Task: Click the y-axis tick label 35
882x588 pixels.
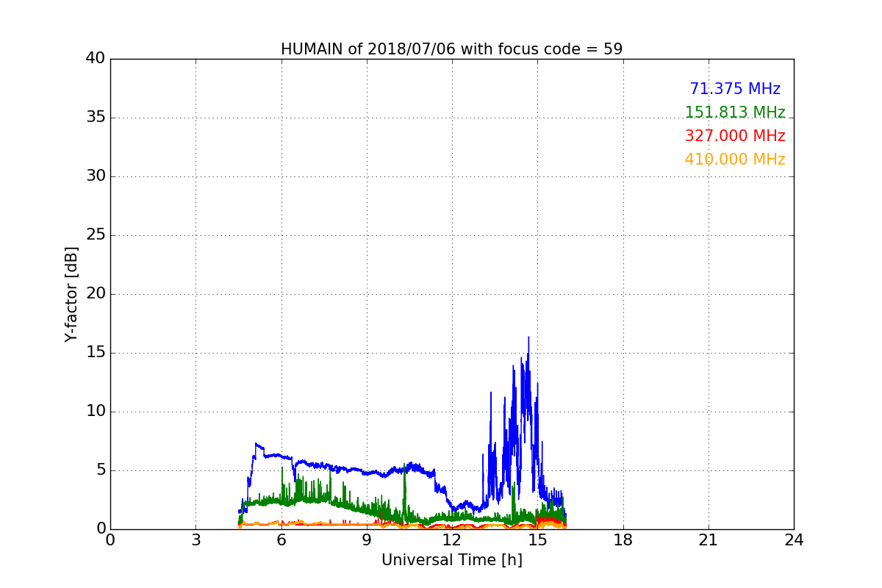Action: [x=96, y=118]
